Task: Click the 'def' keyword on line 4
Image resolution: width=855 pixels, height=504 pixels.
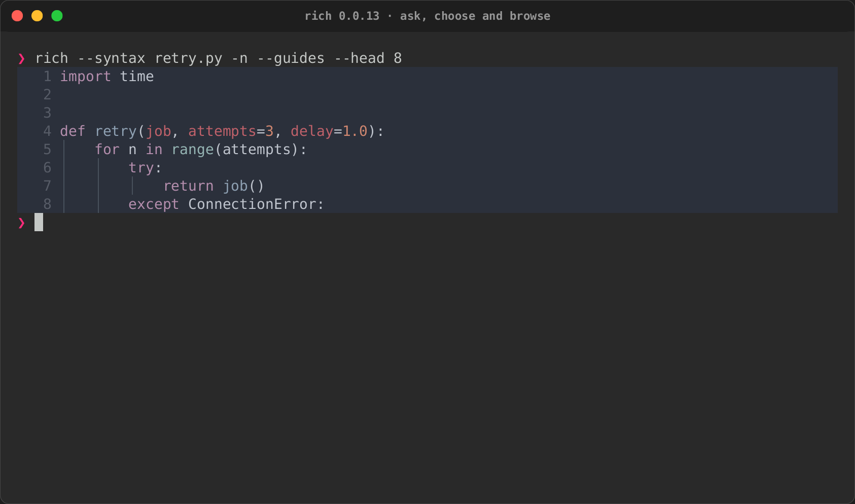Action: [x=73, y=131]
